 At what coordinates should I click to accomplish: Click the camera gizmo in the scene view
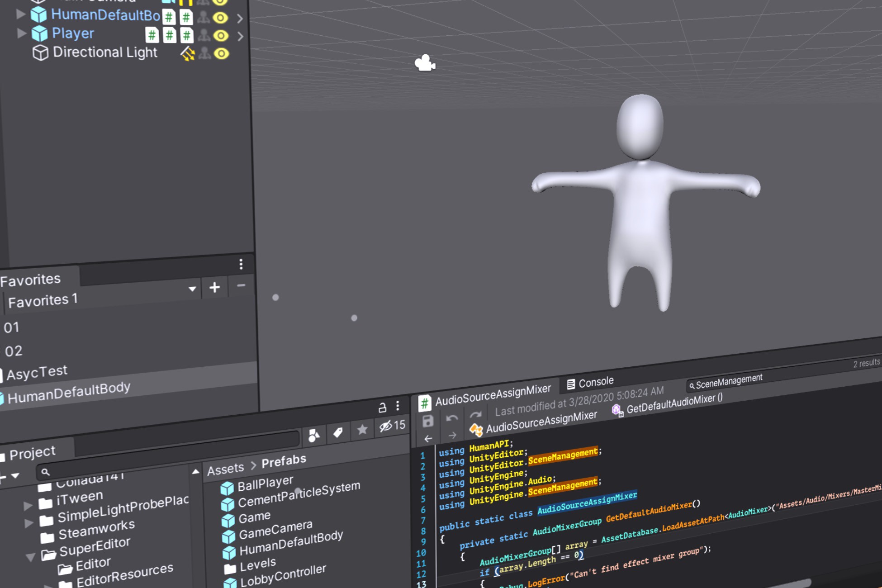[x=425, y=63]
